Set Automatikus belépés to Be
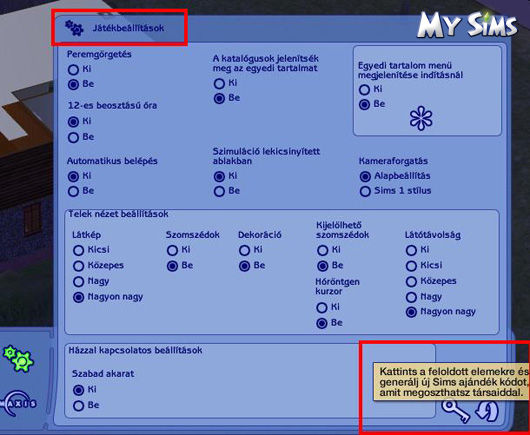This screenshot has height=435, width=530. click(73, 192)
